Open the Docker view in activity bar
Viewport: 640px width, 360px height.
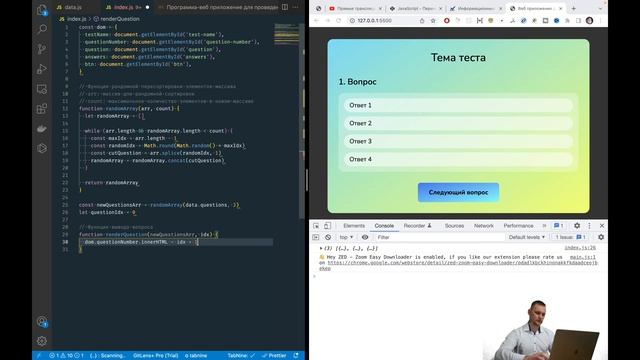tap(42, 129)
